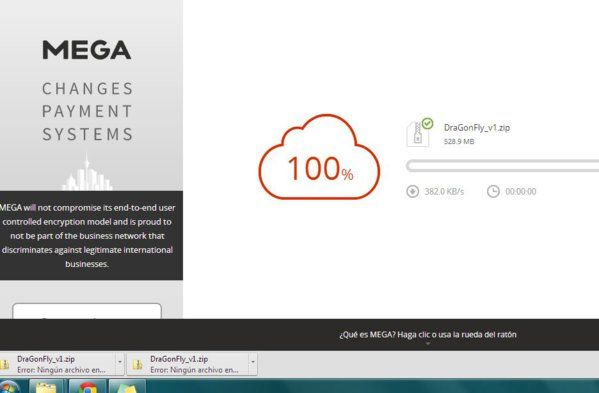Click '¿Qué es MEGA?' bottom bar link
This screenshot has width=599, height=393.
(x=428, y=335)
